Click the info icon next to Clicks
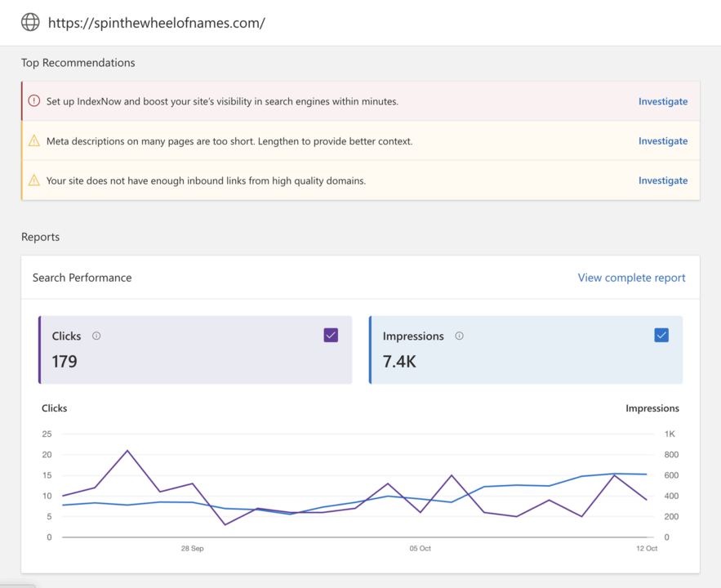Screen dimensions: 721x588 click(96, 336)
